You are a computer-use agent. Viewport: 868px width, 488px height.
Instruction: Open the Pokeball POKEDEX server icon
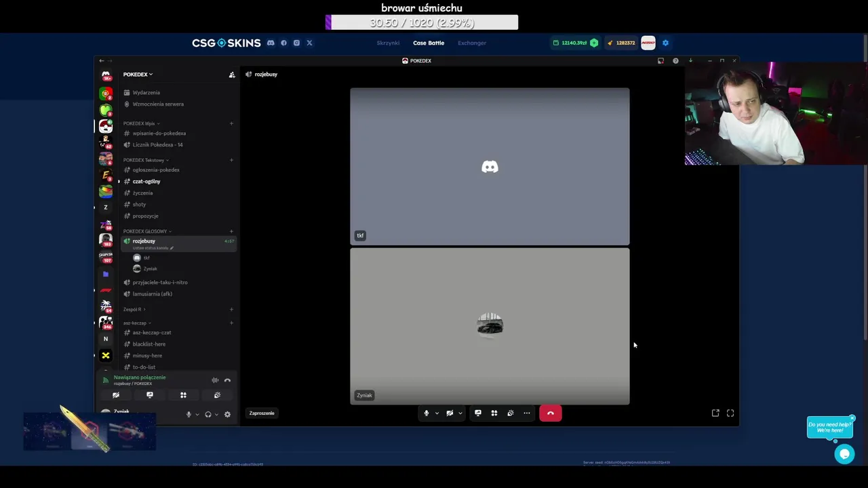coord(106,126)
